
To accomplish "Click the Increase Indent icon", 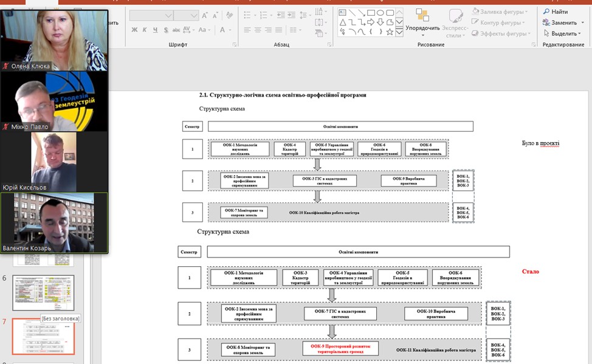I will (x=292, y=15).
